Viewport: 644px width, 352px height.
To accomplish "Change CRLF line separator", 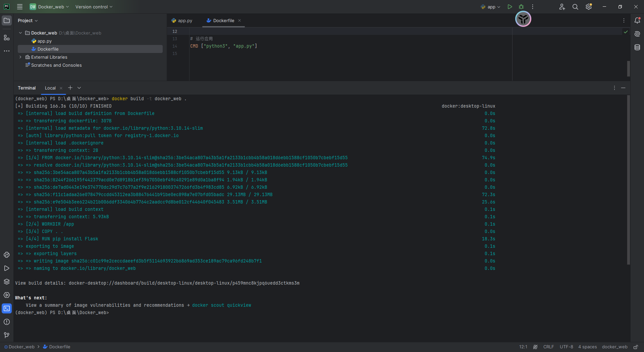I will point(549,347).
